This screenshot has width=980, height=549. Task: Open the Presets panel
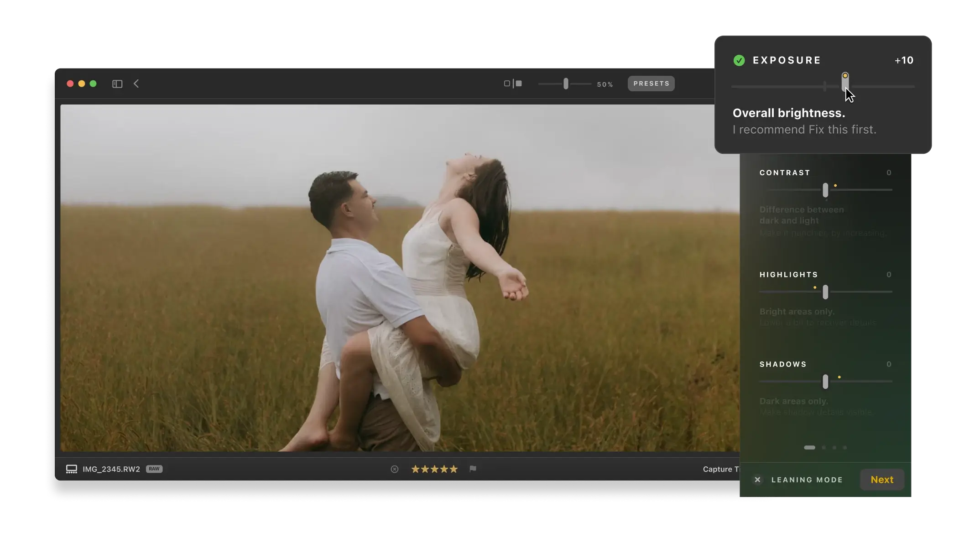click(651, 83)
